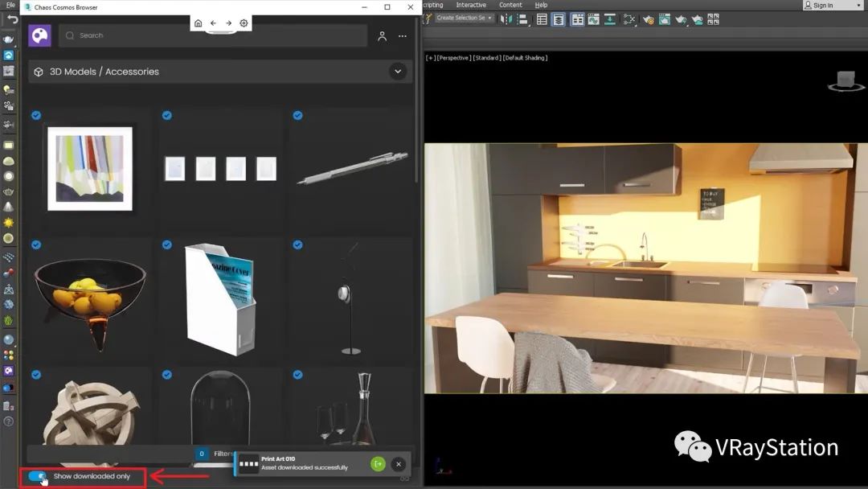Viewport: 868px width, 489px height.
Task: Click the Perspective viewport label
Action: (x=453, y=58)
